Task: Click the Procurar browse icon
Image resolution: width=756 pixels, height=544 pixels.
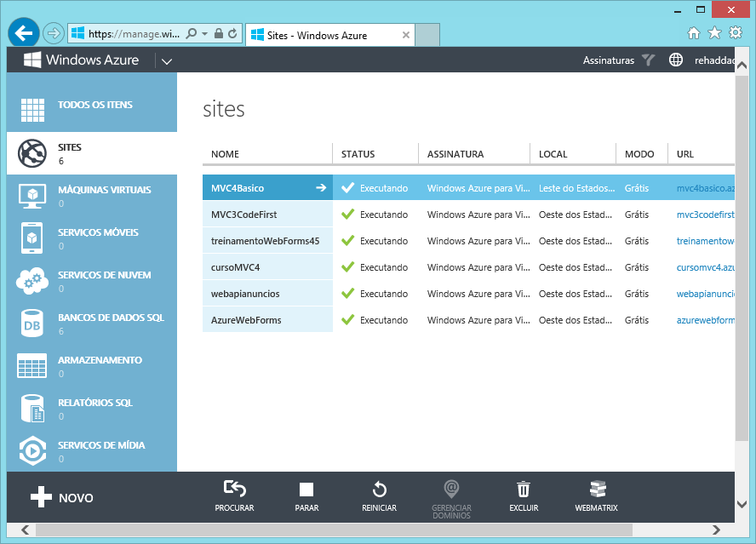Action: (234, 489)
